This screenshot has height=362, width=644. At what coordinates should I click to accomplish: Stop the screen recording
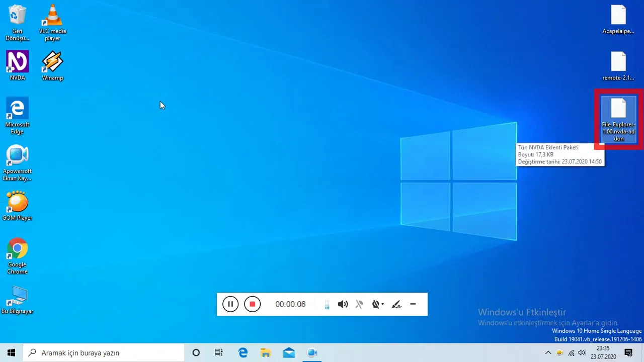253,304
